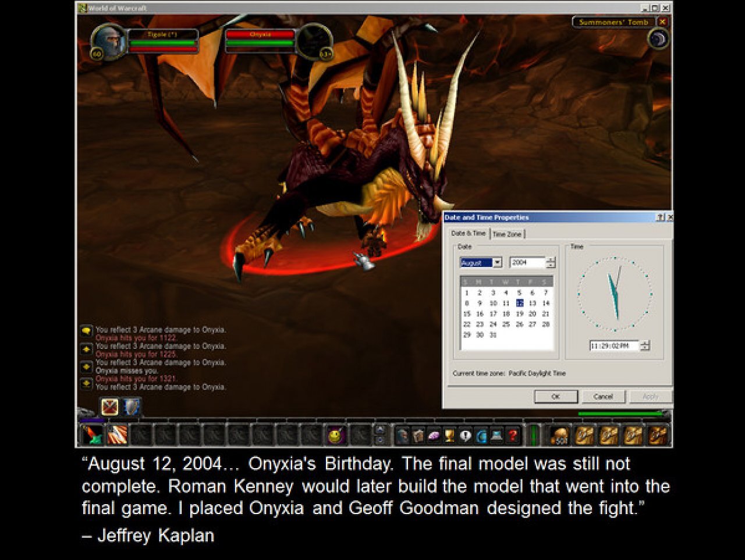
Task: Click the action bar page up arrow
Action: [x=381, y=430]
